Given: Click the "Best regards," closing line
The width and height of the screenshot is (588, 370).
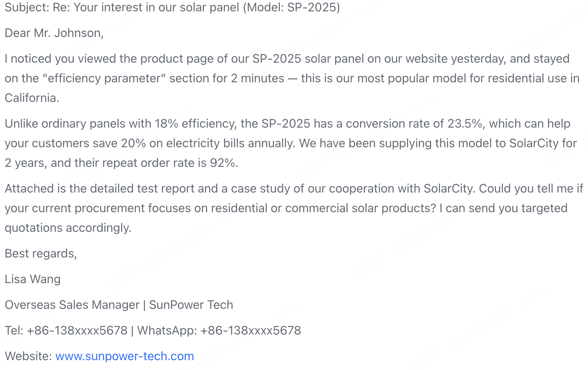Looking at the screenshot, I should [x=41, y=253].
